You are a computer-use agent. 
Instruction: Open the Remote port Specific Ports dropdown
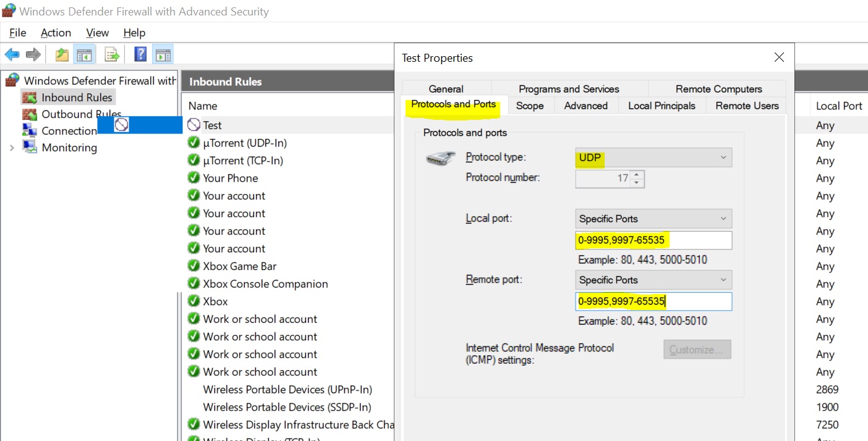click(x=653, y=280)
